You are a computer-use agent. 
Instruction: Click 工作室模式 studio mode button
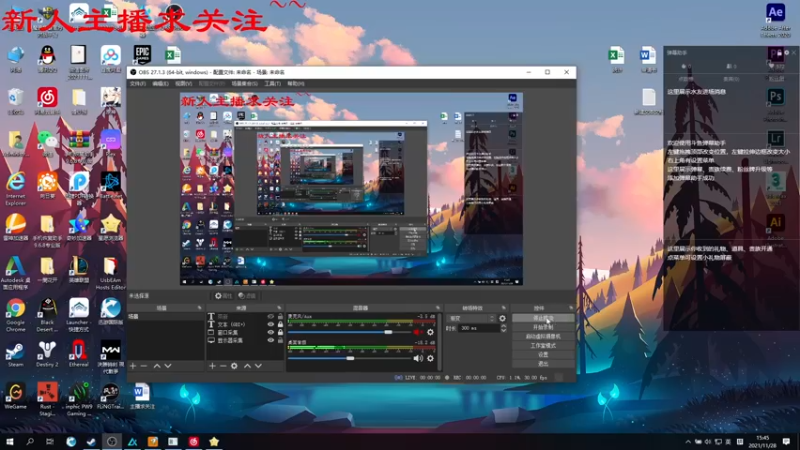tap(543, 346)
